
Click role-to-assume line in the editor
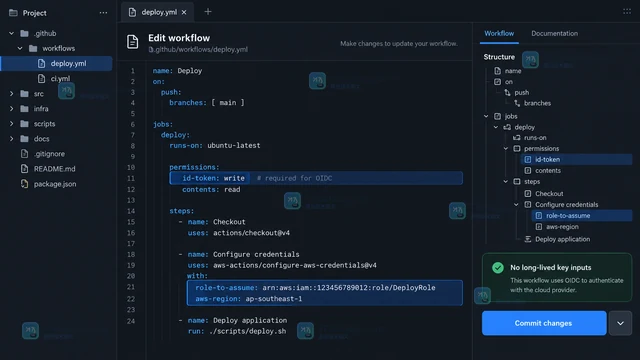[315, 288]
